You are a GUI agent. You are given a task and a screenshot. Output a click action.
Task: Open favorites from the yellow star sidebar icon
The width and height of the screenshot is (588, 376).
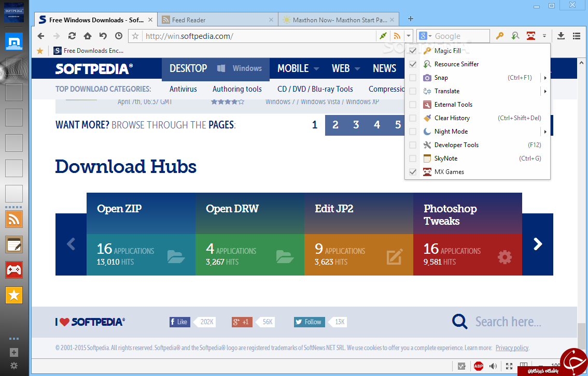coord(14,295)
